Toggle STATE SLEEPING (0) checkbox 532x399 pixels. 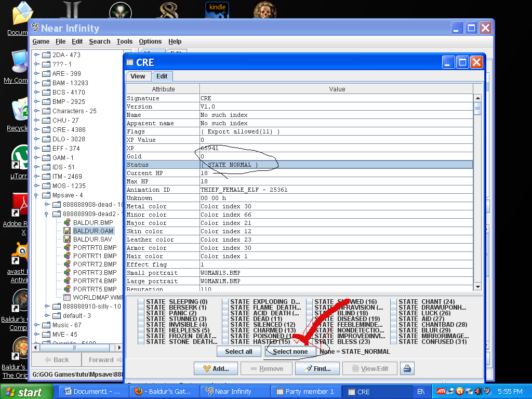click(141, 302)
